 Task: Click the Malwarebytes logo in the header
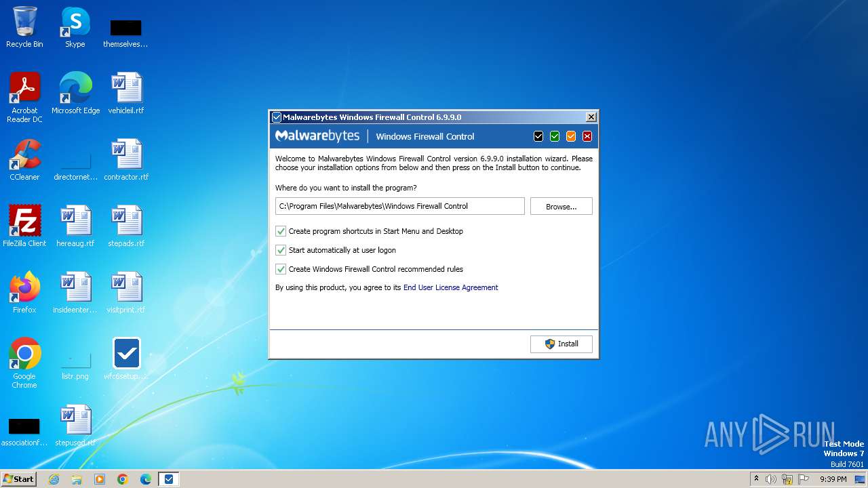coord(317,136)
